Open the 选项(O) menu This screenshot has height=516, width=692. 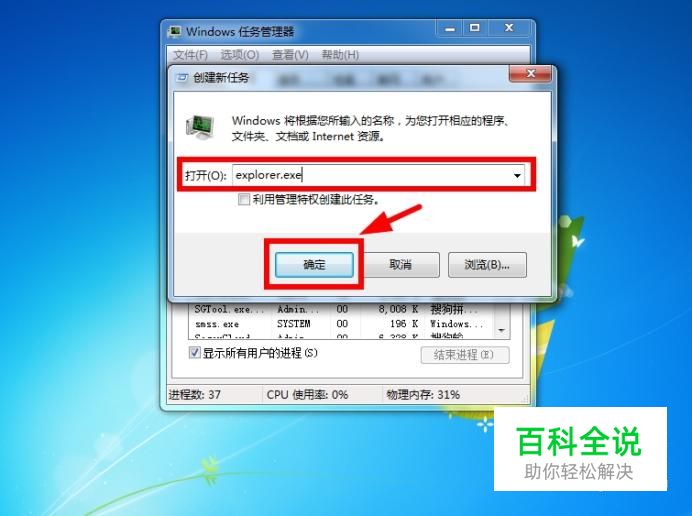pyautogui.click(x=240, y=55)
